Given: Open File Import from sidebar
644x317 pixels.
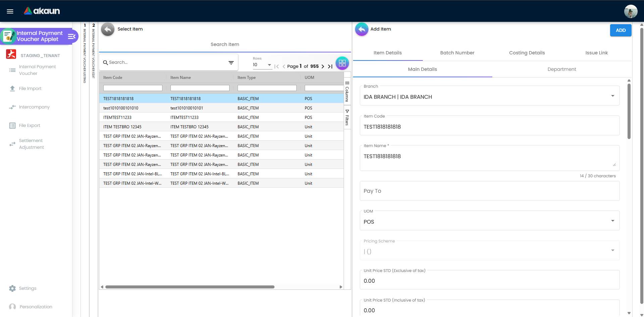Looking at the screenshot, I should 30,89.
